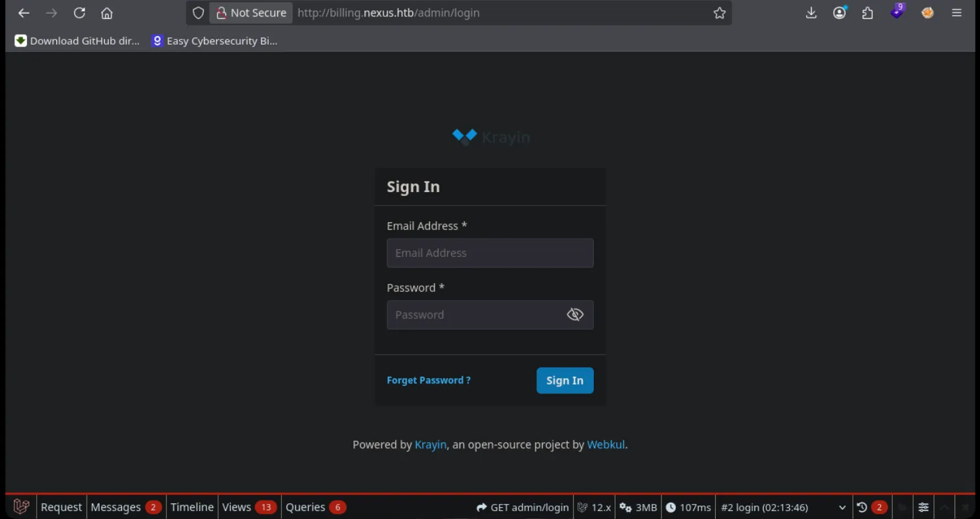Viewport: 980px width, 519px height.
Task: Open the debugbar request history icon
Action: click(x=872, y=507)
